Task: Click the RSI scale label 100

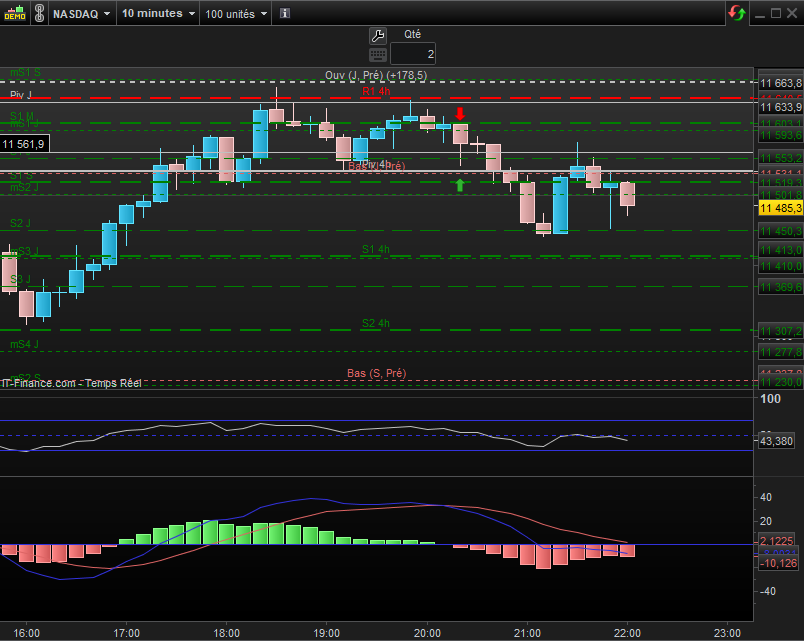Action: 770,399
